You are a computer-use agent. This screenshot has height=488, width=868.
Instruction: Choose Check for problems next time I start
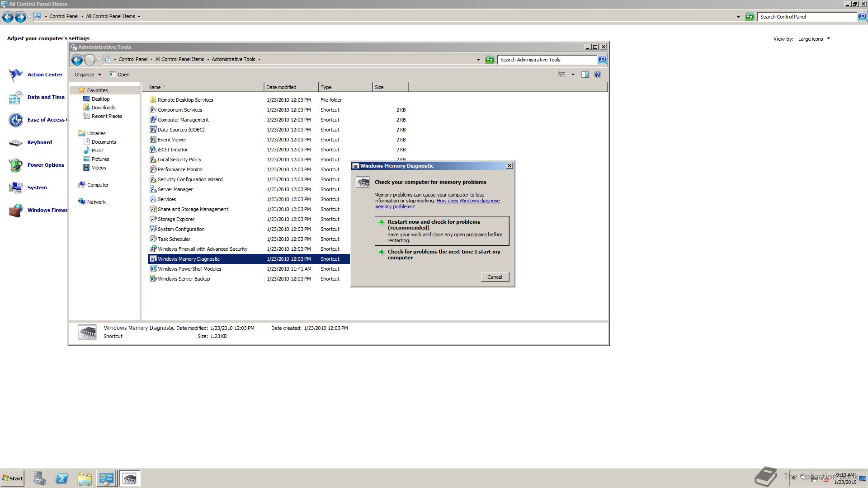pos(442,254)
